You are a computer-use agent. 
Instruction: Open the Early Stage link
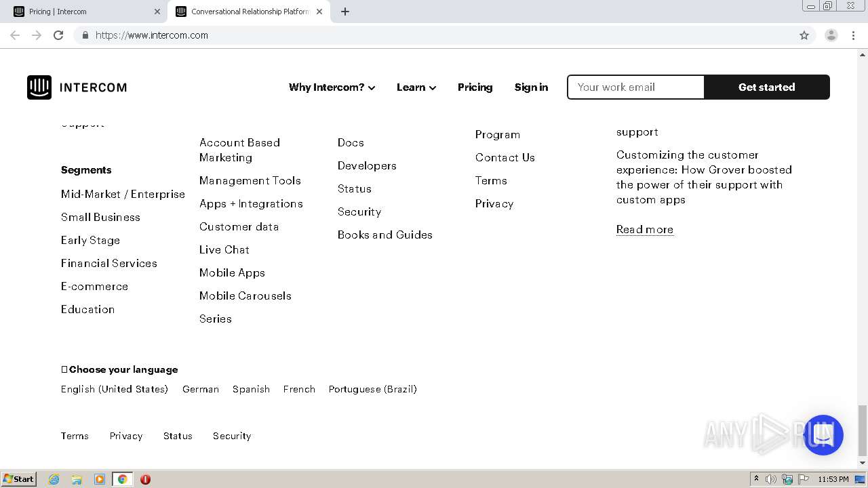pos(90,240)
